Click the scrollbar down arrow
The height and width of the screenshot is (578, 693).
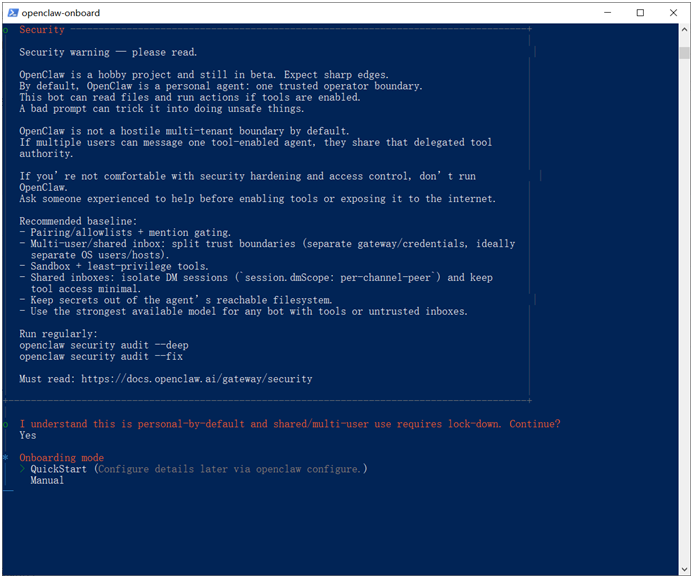685,569
